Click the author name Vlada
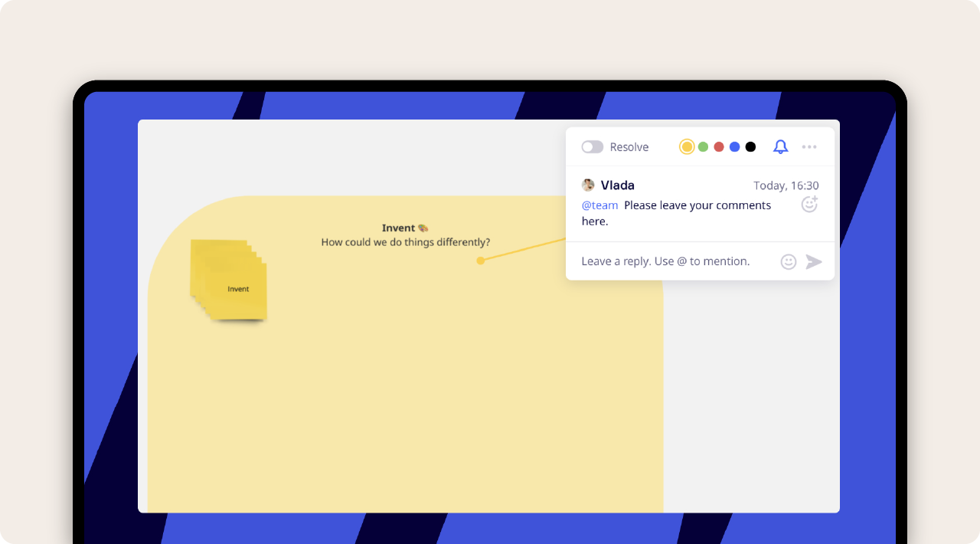The height and width of the screenshot is (544, 980). click(x=617, y=185)
